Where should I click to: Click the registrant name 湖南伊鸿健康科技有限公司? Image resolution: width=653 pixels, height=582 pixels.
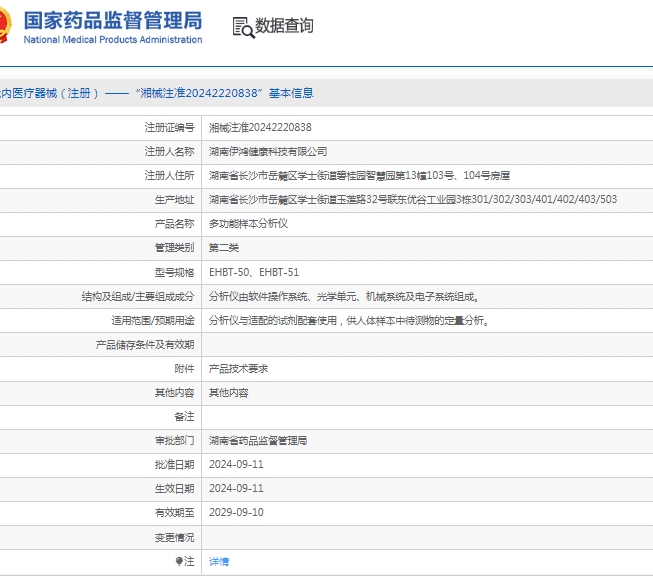coord(267,152)
